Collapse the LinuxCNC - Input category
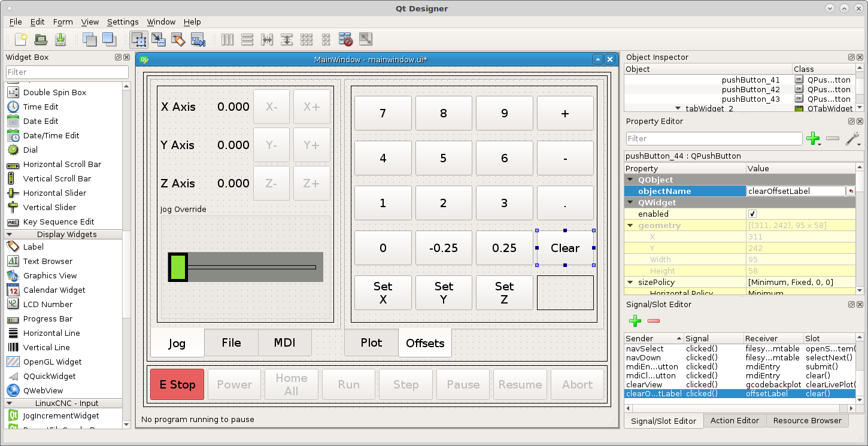The image size is (868, 446). [10, 403]
